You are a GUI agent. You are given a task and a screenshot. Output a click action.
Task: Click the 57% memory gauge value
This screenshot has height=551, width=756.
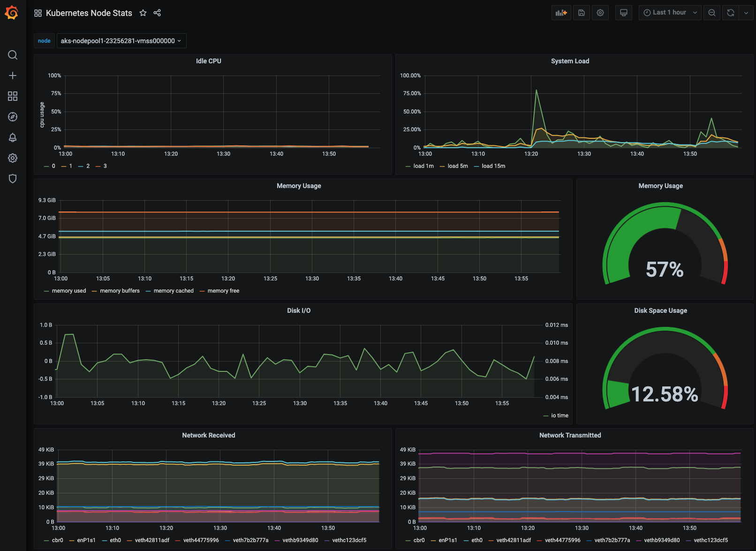click(x=665, y=269)
